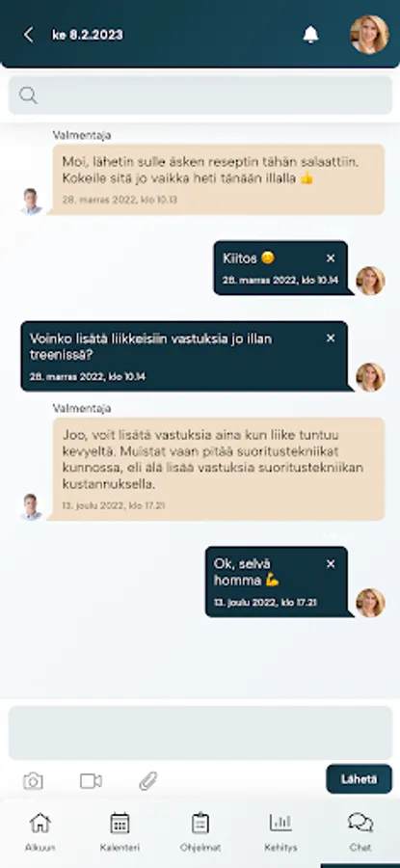The height and width of the screenshot is (868, 400).
Task: Attach a file using the paperclip icon
Action: coord(148,781)
